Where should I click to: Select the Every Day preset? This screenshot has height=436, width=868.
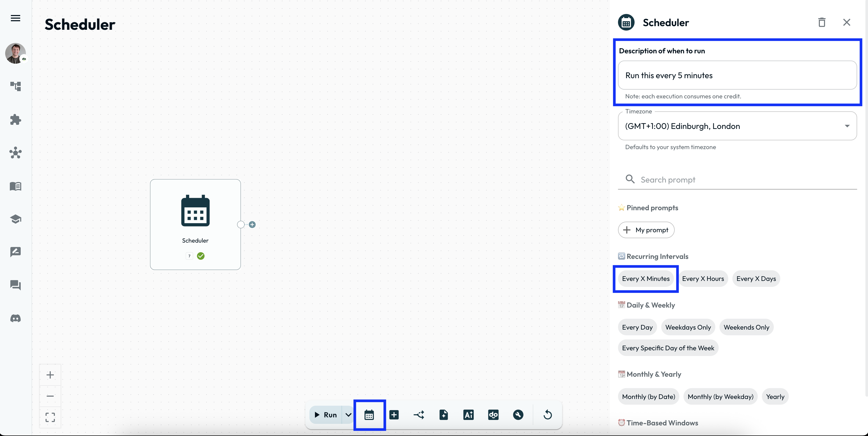pos(637,327)
